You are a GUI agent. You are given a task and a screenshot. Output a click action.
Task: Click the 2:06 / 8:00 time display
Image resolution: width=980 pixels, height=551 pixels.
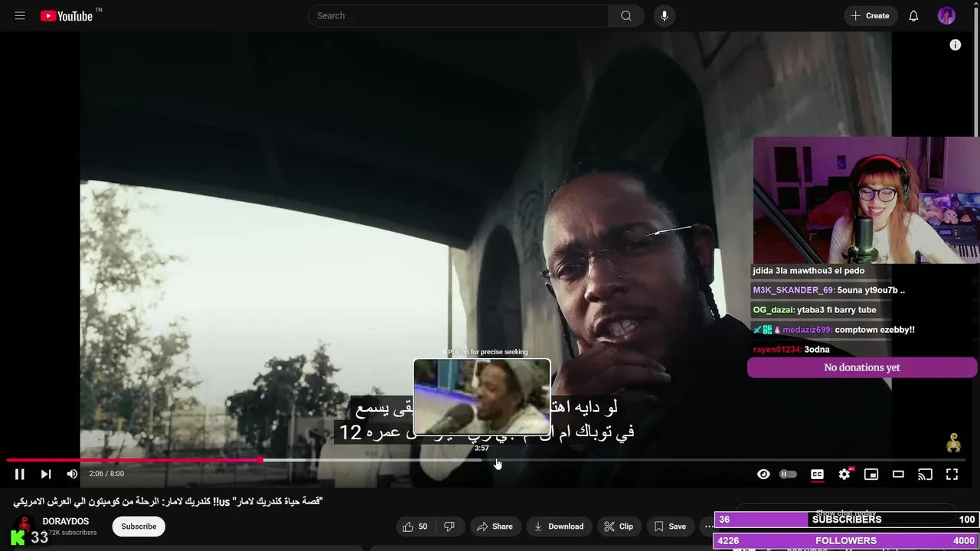click(106, 474)
